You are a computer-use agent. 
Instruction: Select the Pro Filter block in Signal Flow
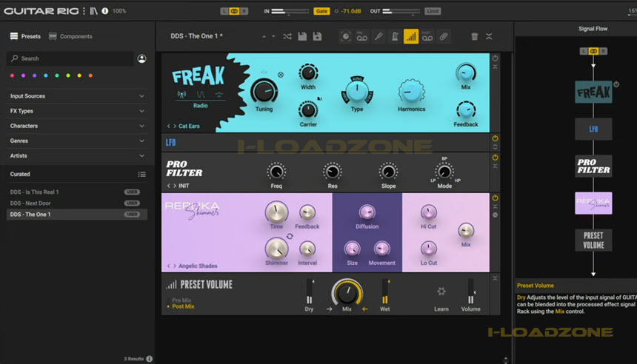(x=593, y=166)
